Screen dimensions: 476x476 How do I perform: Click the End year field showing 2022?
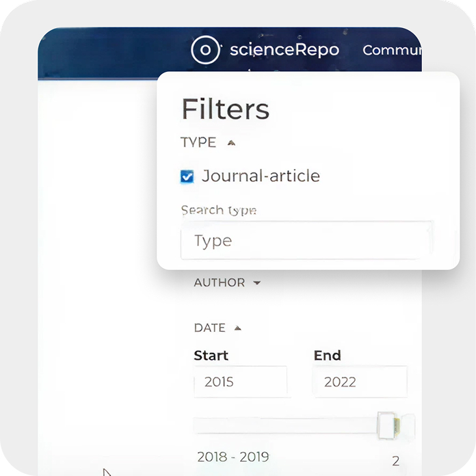click(x=360, y=382)
